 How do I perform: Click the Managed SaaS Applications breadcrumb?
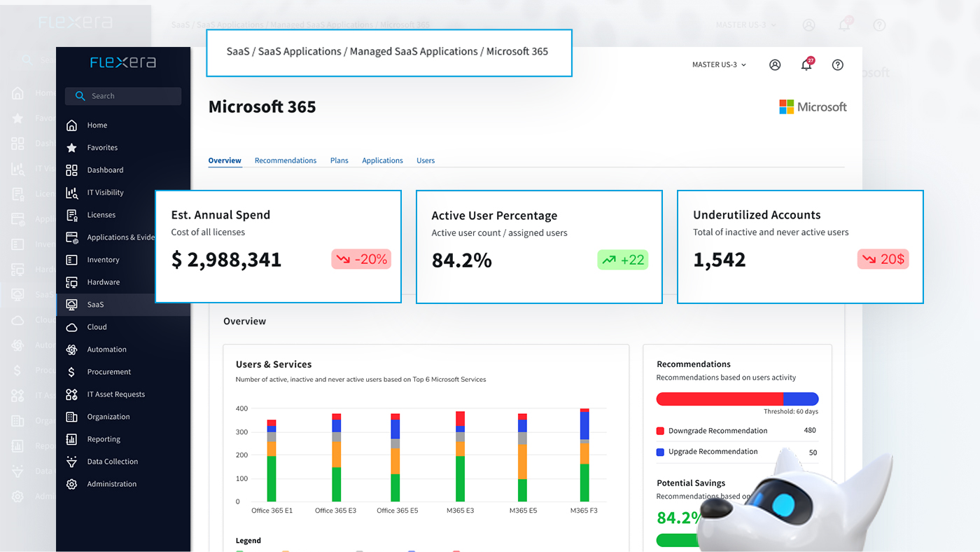414,51
